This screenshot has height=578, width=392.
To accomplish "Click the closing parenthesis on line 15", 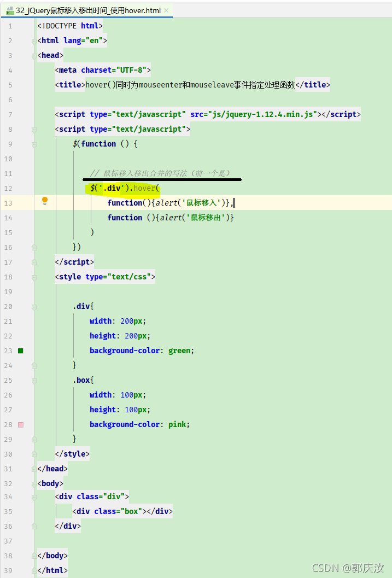I will click(92, 232).
